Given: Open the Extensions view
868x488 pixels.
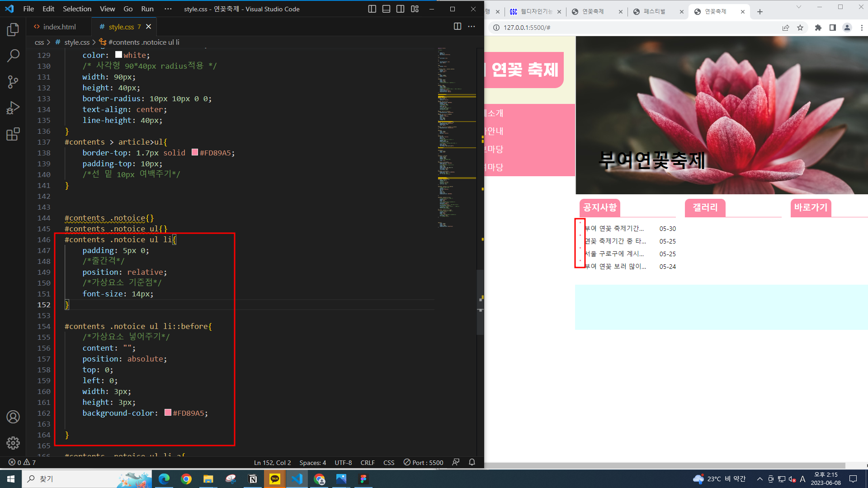Looking at the screenshot, I should click(x=13, y=134).
